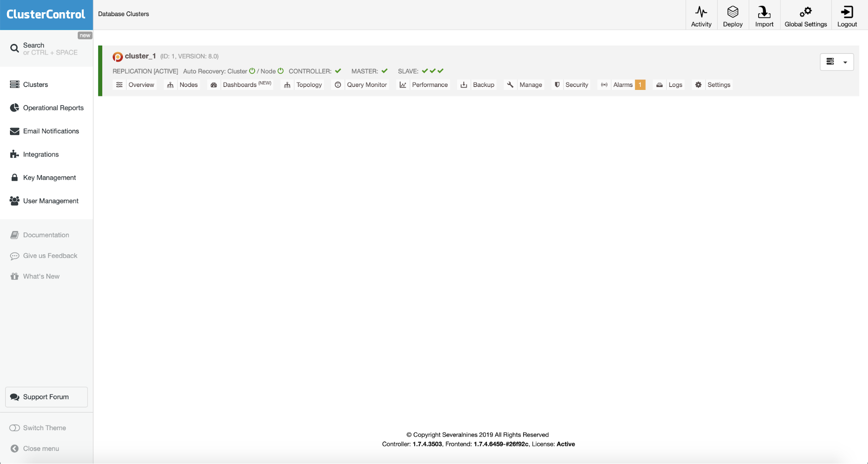Click the Alarms broadcast icon
Screen dimensions: 868x464
point(604,85)
